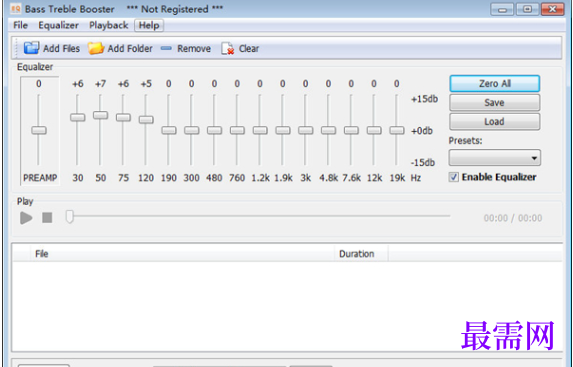Click the 1.9k Hz band slider handle
The height and width of the screenshot is (367, 573).
283,130
